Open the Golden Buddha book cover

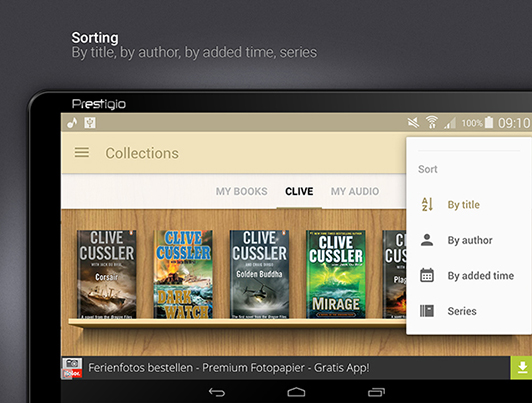(x=259, y=274)
